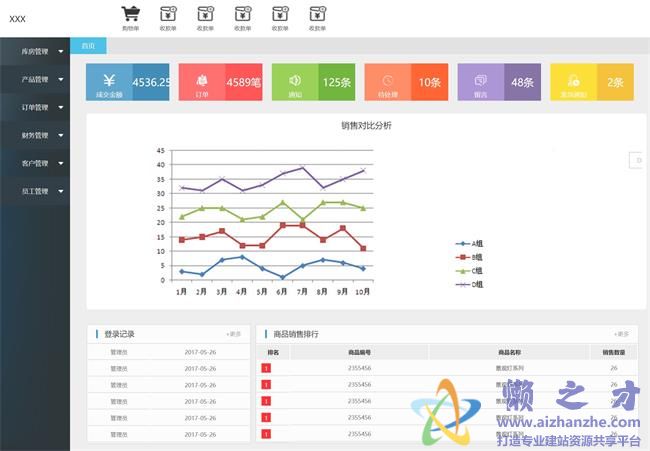650x451 pixels.
Task: Click the XXX logo text at top left
Action: point(17,19)
